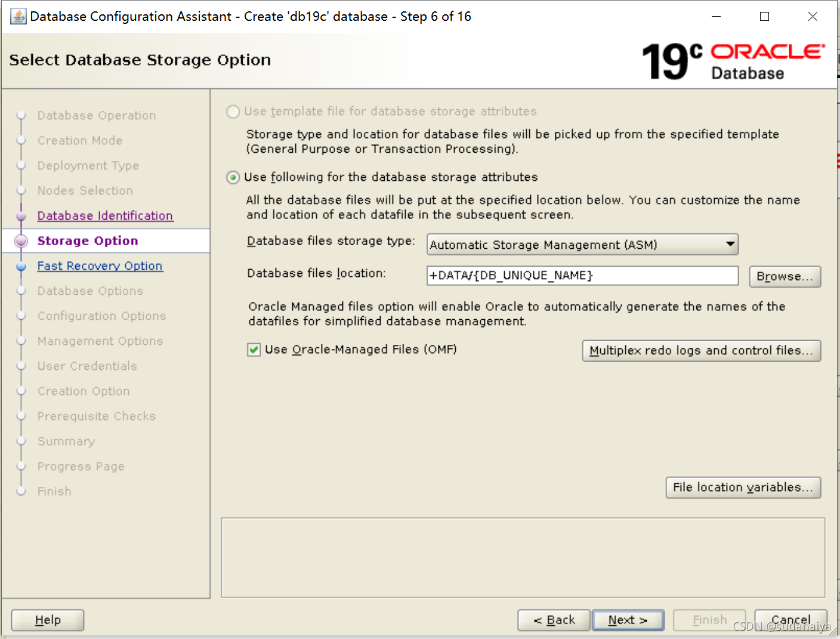Click the Configuration Options step label
This screenshot has width=840, height=639.
coord(102,316)
